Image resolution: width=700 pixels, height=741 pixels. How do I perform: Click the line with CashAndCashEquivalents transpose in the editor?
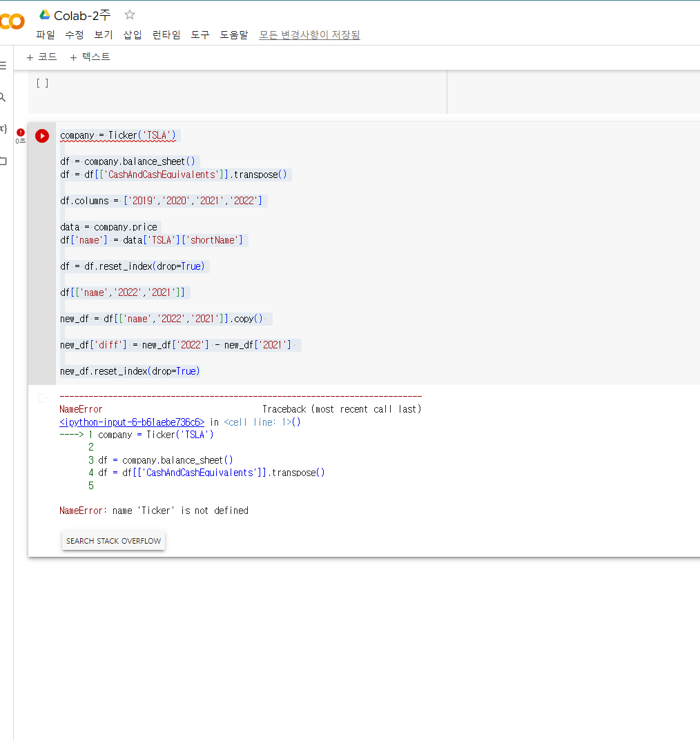pos(173,175)
